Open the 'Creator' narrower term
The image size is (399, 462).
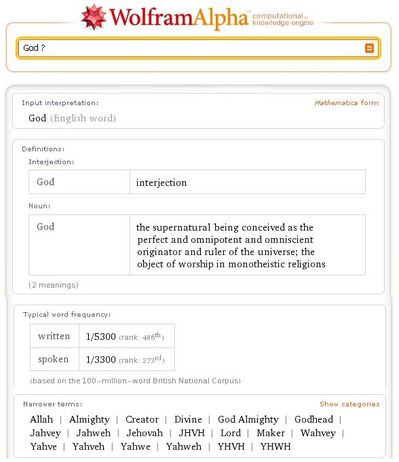point(142,419)
